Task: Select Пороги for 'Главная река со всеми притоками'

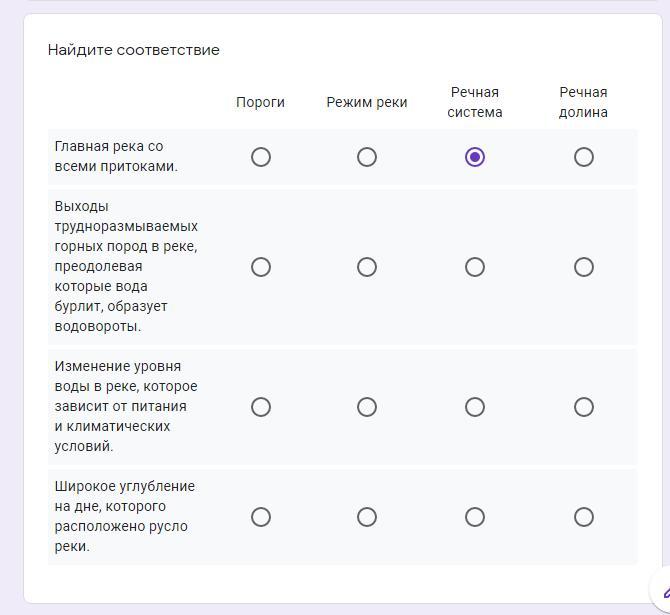Action: tap(261, 157)
